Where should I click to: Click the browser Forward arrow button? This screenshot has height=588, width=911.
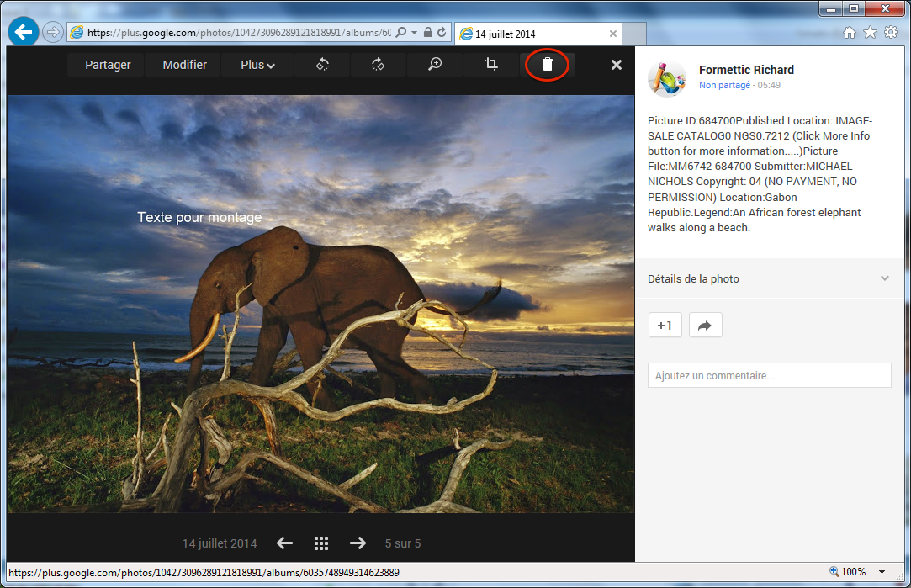click(53, 32)
